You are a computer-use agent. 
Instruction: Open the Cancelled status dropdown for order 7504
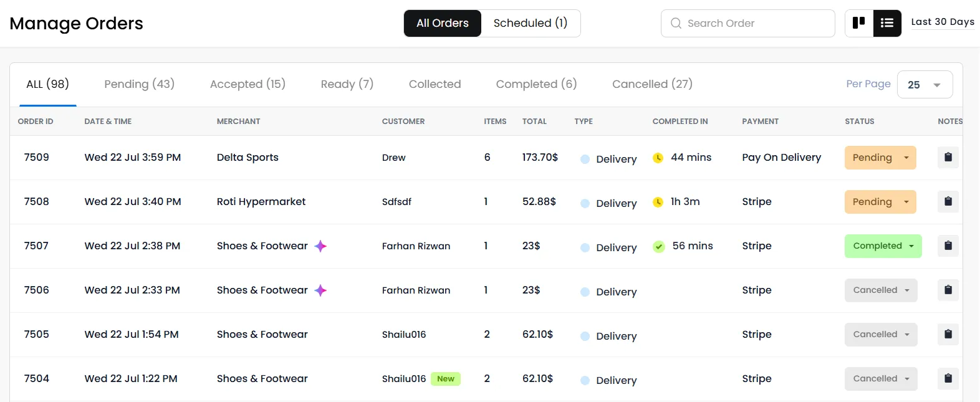point(881,379)
